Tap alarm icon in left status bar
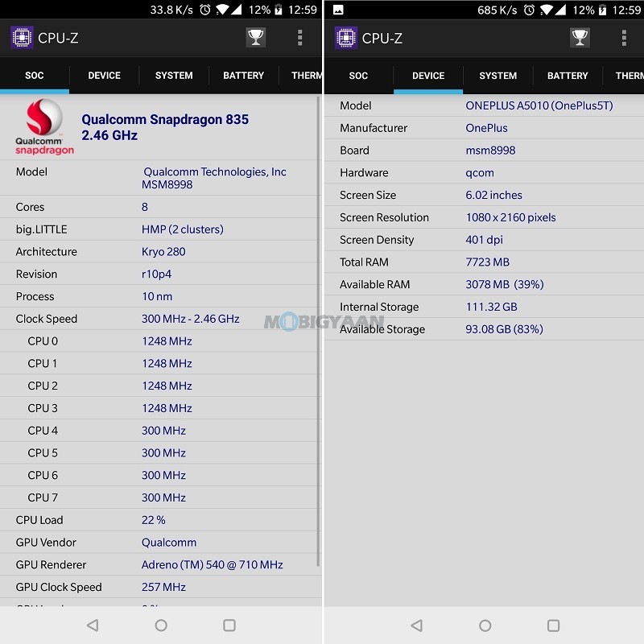The width and height of the screenshot is (644, 644). pyautogui.click(x=205, y=10)
